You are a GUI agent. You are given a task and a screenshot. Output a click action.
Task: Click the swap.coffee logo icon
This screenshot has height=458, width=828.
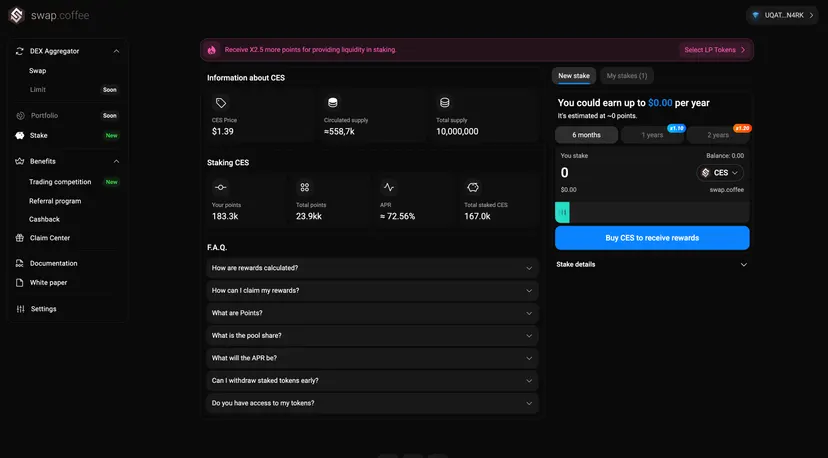pos(16,15)
